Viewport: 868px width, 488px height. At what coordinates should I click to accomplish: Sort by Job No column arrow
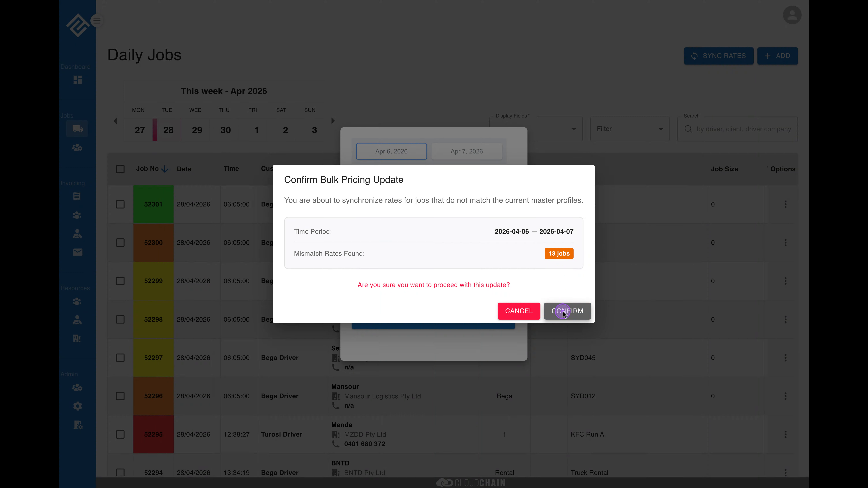[165, 169]
